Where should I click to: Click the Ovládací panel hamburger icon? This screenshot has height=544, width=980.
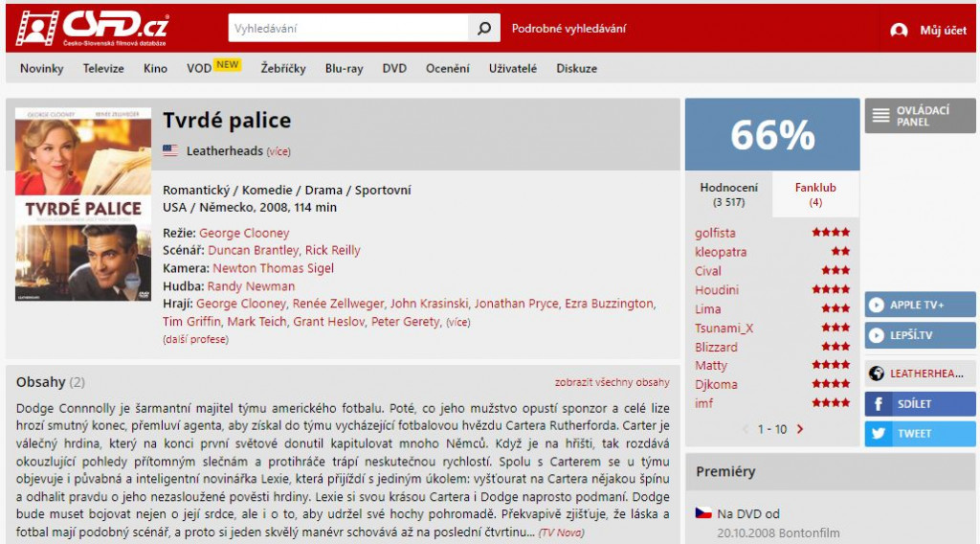coord(880,116)
